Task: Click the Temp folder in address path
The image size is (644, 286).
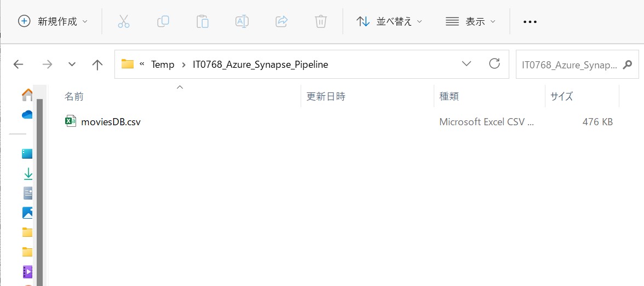Action: pos(163,65)
